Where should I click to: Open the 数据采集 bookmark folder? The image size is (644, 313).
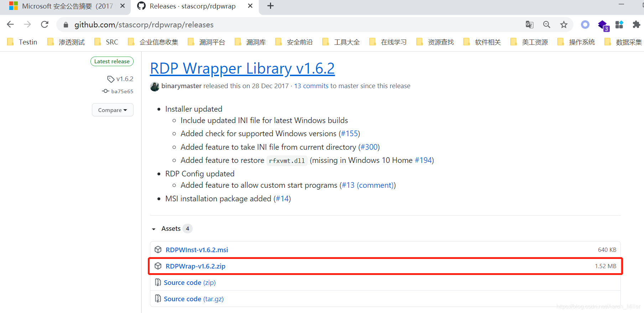click(x=623, y=42)
